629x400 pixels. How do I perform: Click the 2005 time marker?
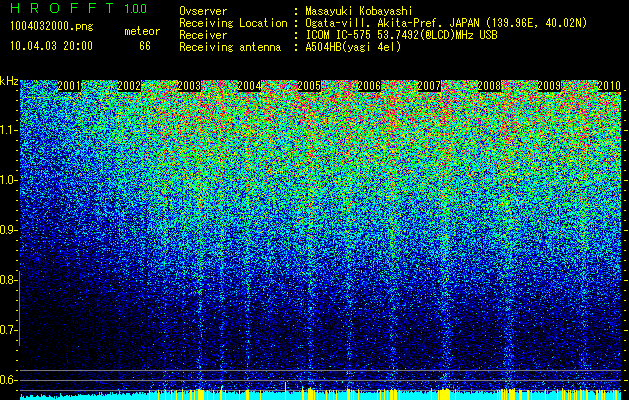(309, 86)
